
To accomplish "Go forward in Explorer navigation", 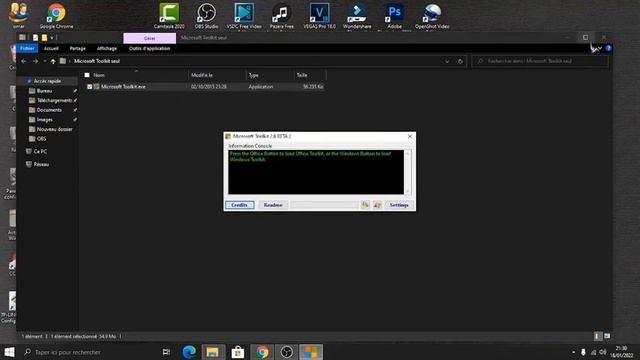I will tap(36, 61).
